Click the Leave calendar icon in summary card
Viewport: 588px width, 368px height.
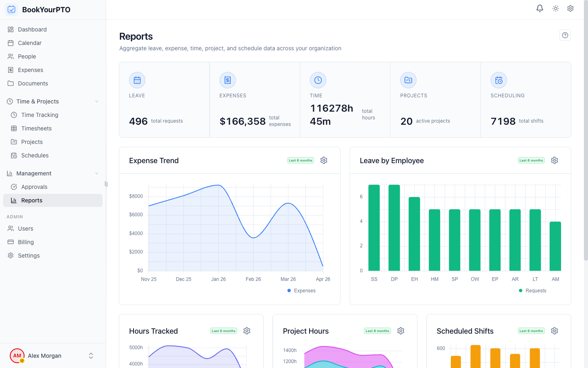[x=137, y=80]
